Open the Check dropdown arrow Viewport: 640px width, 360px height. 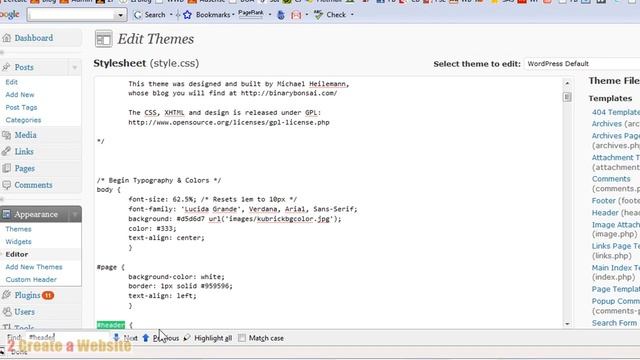pyautogui.click(x=352, y=15)
